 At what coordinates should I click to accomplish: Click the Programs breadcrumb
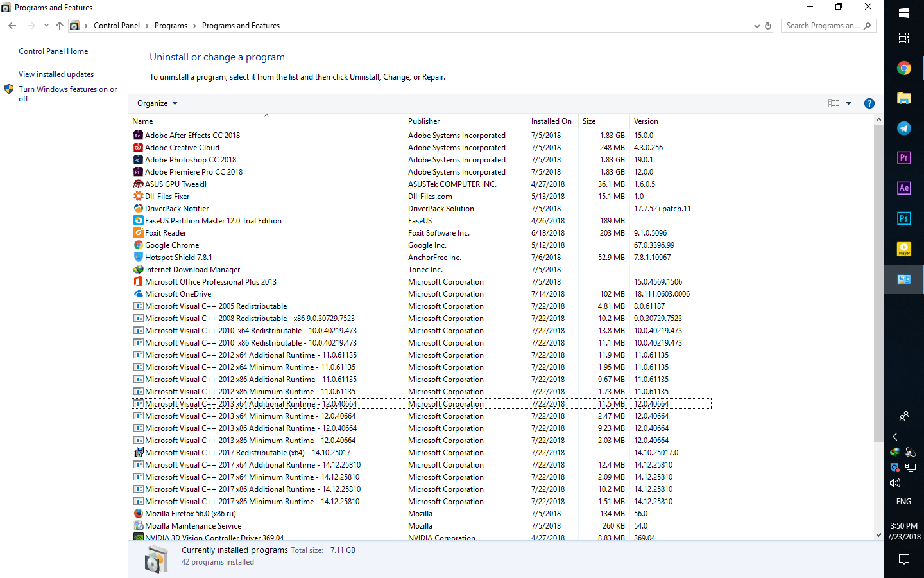[x=171, y=26]
